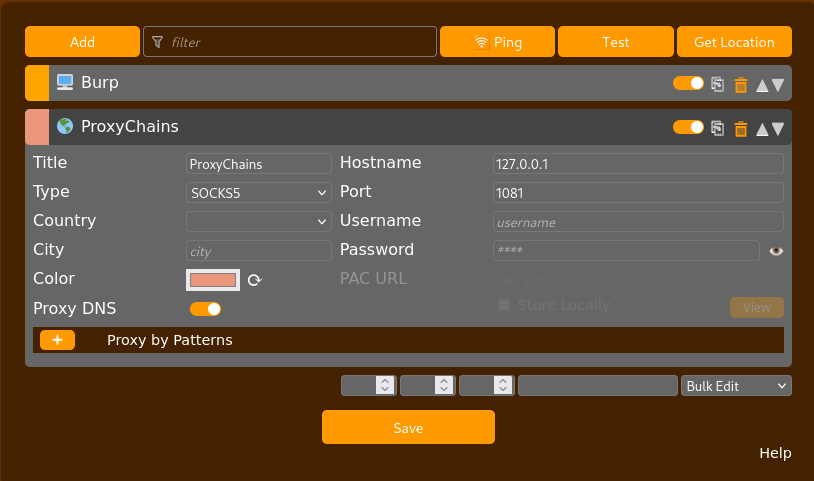Expand the Bulk Edit dropdown

point(736,386)
